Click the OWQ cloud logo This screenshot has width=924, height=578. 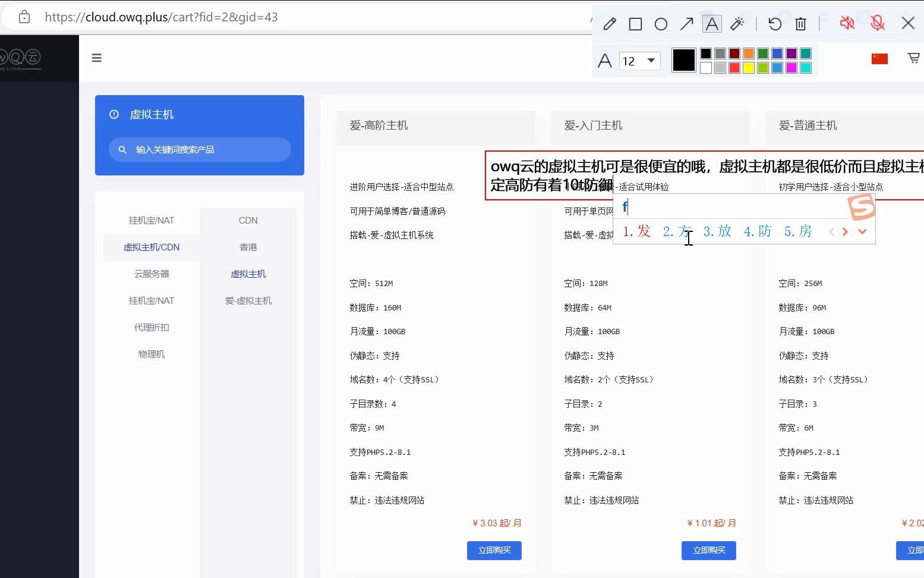pyautogui.click(x=20, y=58)
